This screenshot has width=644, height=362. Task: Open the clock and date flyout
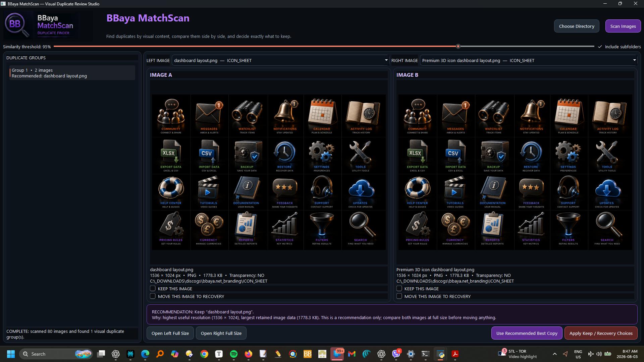627,354
